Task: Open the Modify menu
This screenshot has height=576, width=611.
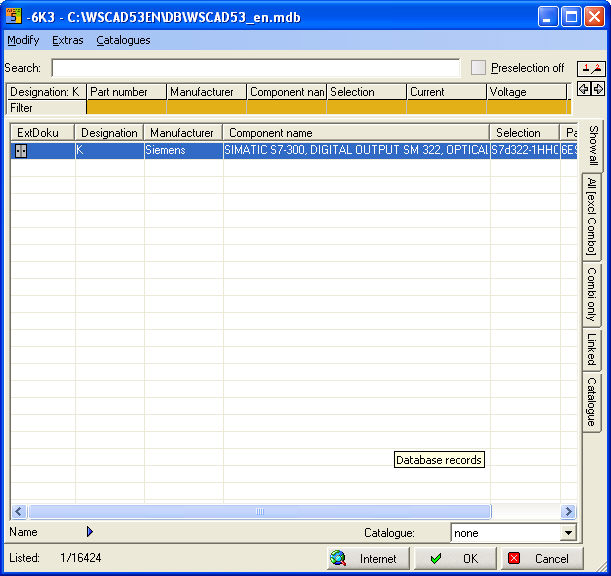Action: (23, 40)
